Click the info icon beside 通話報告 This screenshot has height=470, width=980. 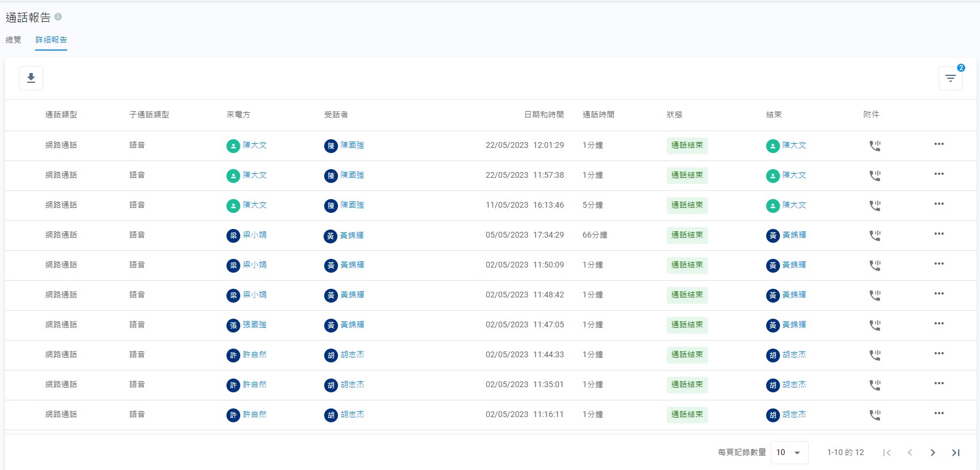click(58, 17)
